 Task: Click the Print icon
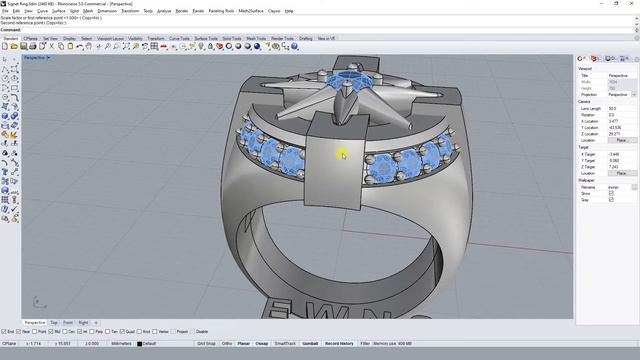(33, 47)
